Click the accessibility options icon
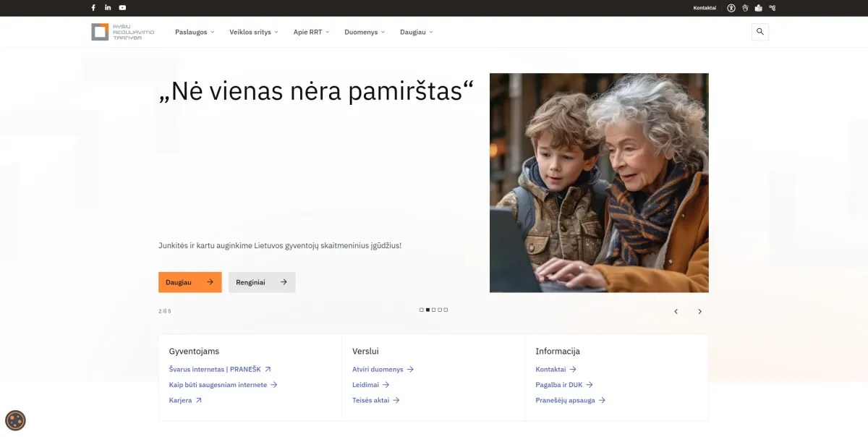This screenshot has width=868, height=437. (731, 8)
